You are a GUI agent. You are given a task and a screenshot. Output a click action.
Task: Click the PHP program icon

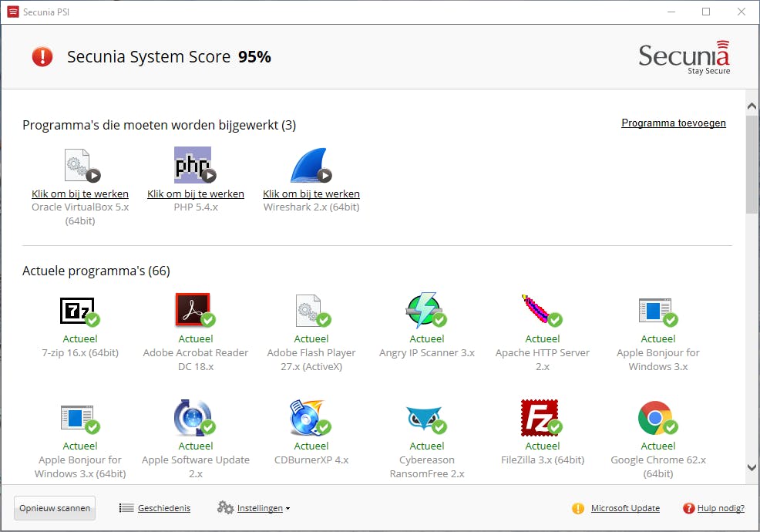pos(193,165)
